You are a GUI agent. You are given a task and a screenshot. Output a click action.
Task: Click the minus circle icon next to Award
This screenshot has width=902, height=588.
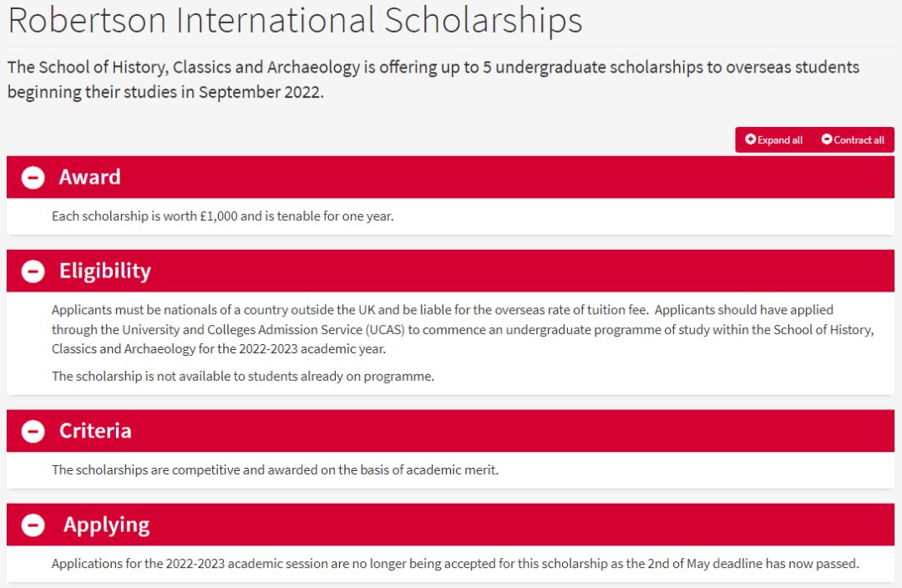tap(33, 178)
